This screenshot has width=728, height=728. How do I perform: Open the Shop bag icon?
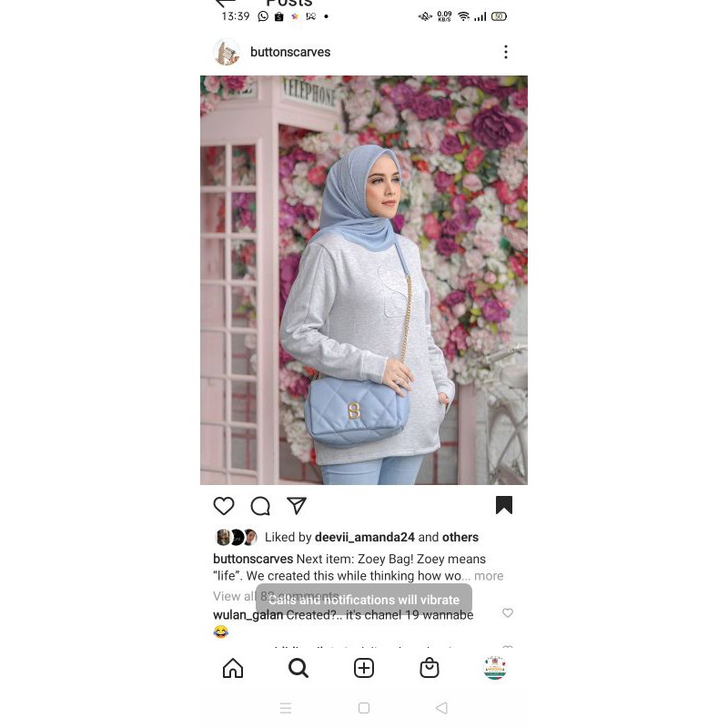coord(429,668)
